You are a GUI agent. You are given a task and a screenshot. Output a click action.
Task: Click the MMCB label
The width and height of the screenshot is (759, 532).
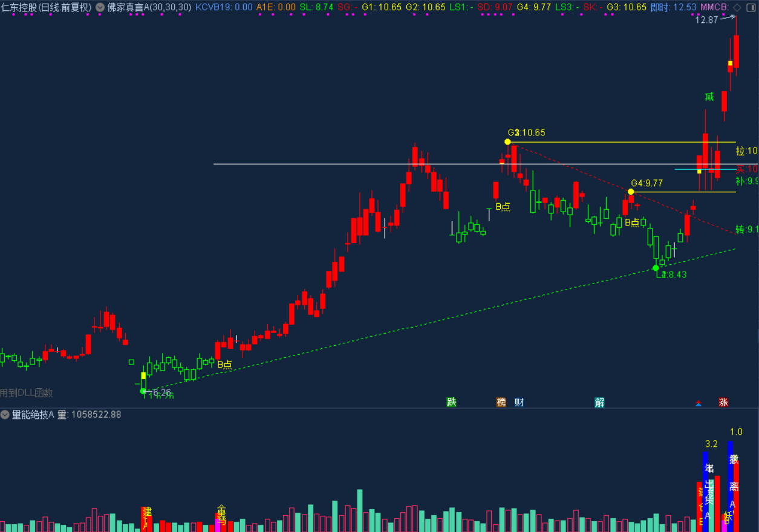(715, 7)
